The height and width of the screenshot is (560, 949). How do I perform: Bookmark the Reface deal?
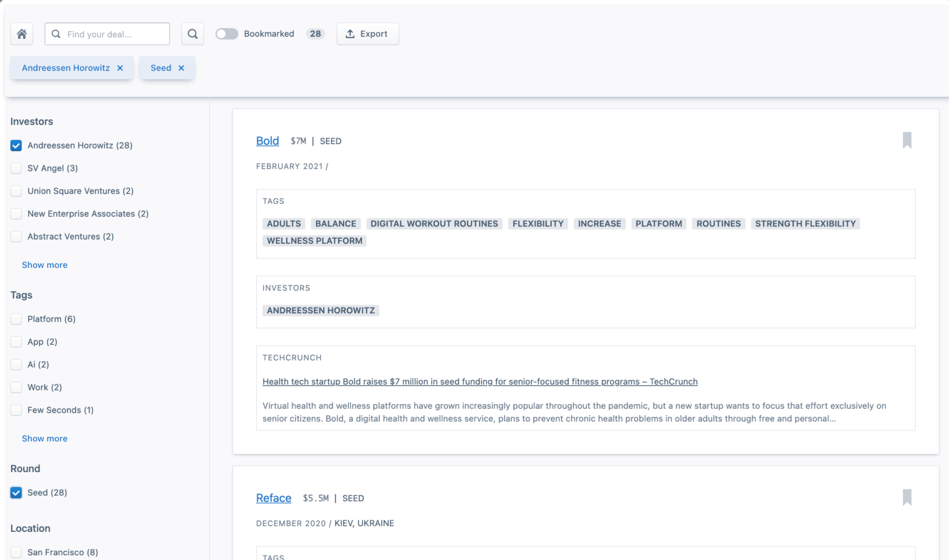907,498
